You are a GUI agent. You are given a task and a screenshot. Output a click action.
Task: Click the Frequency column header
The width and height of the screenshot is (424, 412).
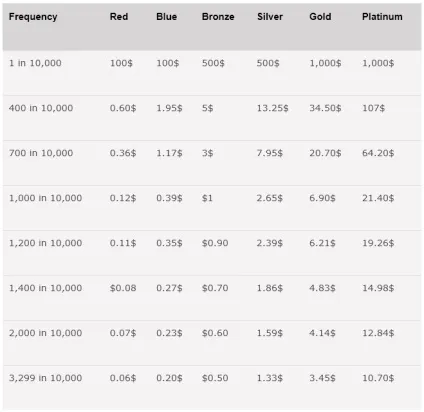[33, 17]
